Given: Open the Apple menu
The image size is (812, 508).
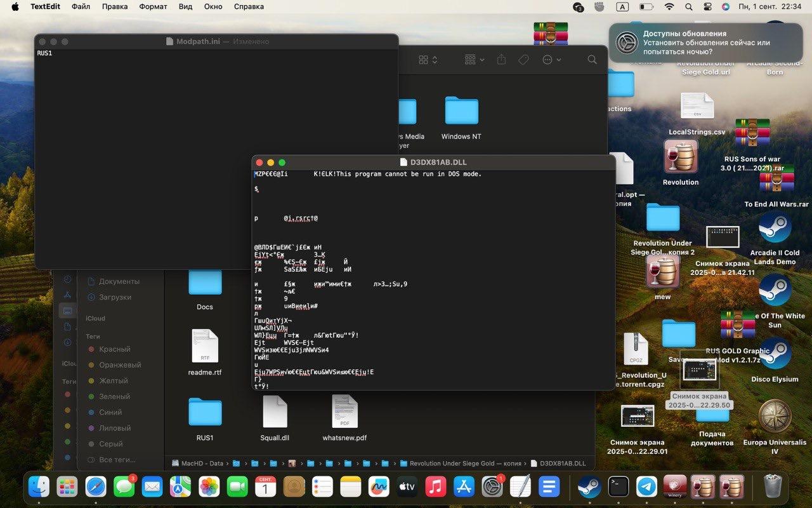Looking at the screenshot, I should coord(15,7).
